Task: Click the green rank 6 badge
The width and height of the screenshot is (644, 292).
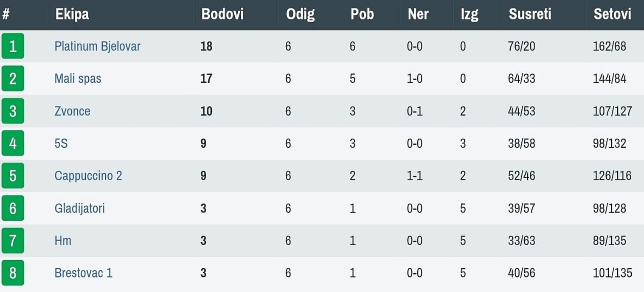Action: [13, 208]
